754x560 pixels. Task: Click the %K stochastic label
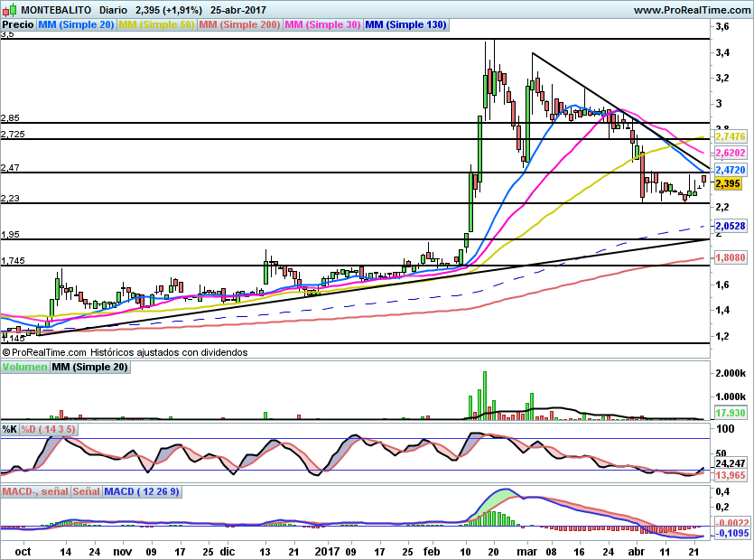click(10, 429)
